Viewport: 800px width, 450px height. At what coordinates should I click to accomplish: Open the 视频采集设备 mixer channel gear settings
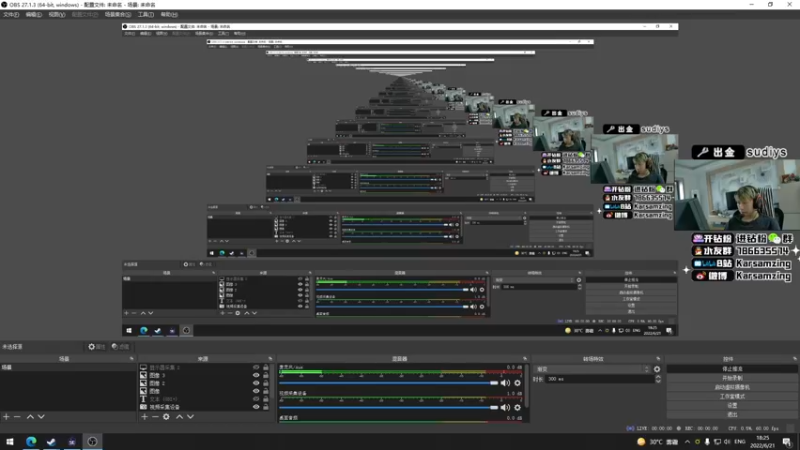(517, 407)
